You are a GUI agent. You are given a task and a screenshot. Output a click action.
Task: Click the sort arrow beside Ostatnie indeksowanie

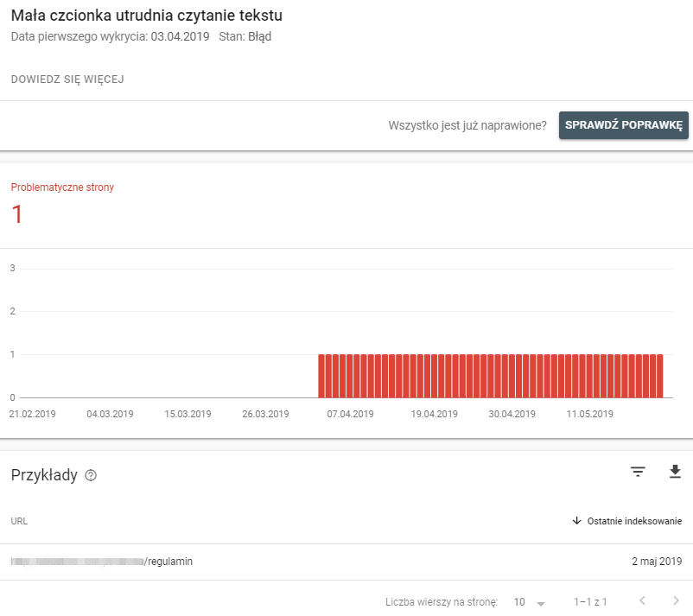[x=576, y=521]
